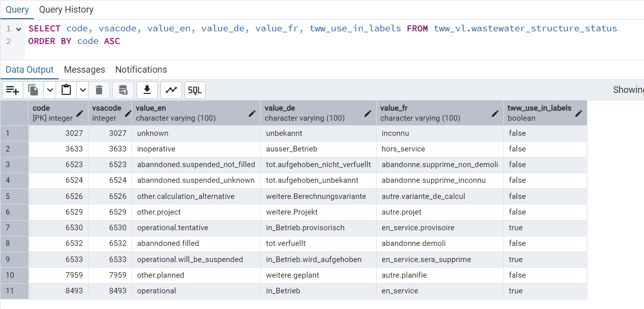Click the cell 'other.planned'

point(196,275)
